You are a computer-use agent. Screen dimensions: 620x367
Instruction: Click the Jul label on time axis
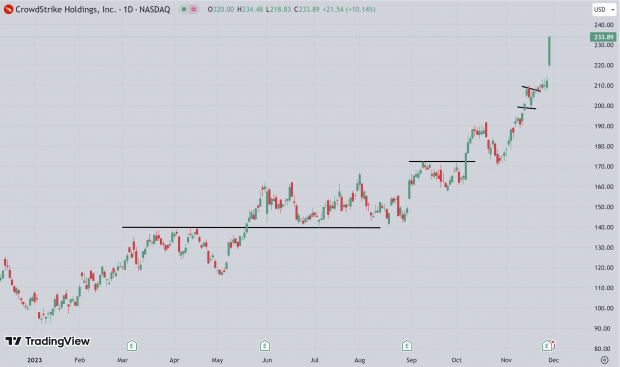(314, 360)
